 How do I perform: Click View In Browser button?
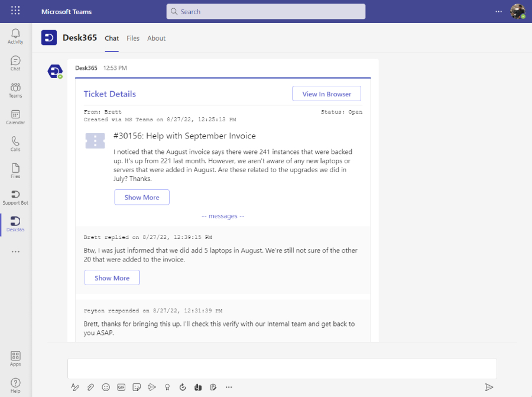click(x=327, y=93)
